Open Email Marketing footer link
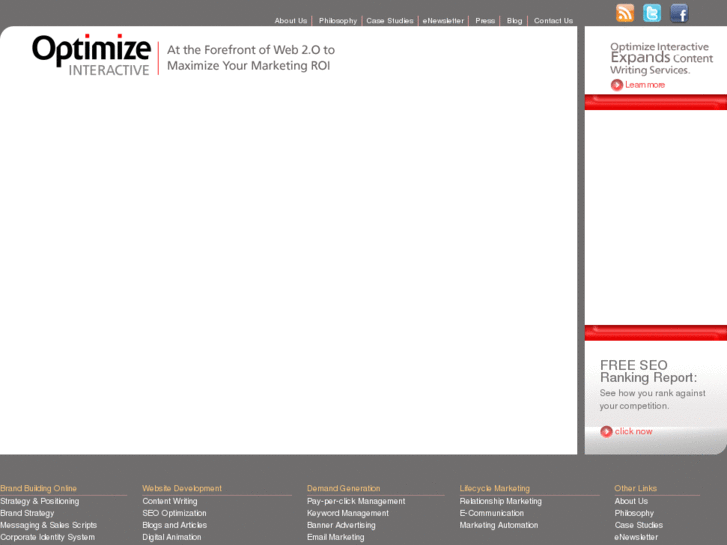 336,537
